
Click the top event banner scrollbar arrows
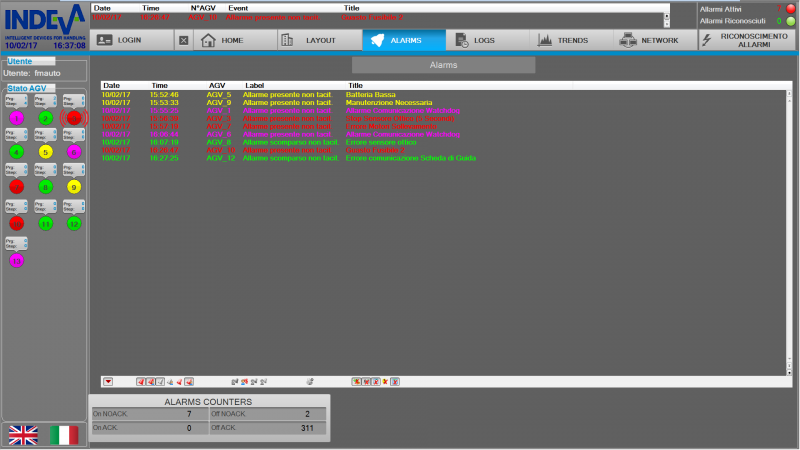pos(666,20)
